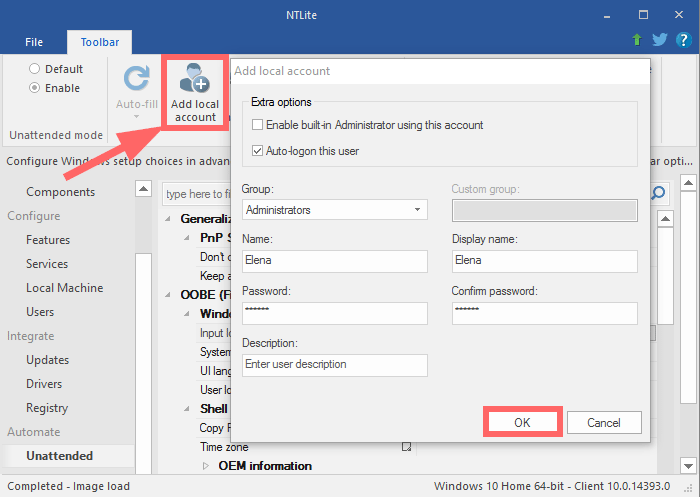Click the Description field
Screen dimensions: 700x497
(335, 365)
